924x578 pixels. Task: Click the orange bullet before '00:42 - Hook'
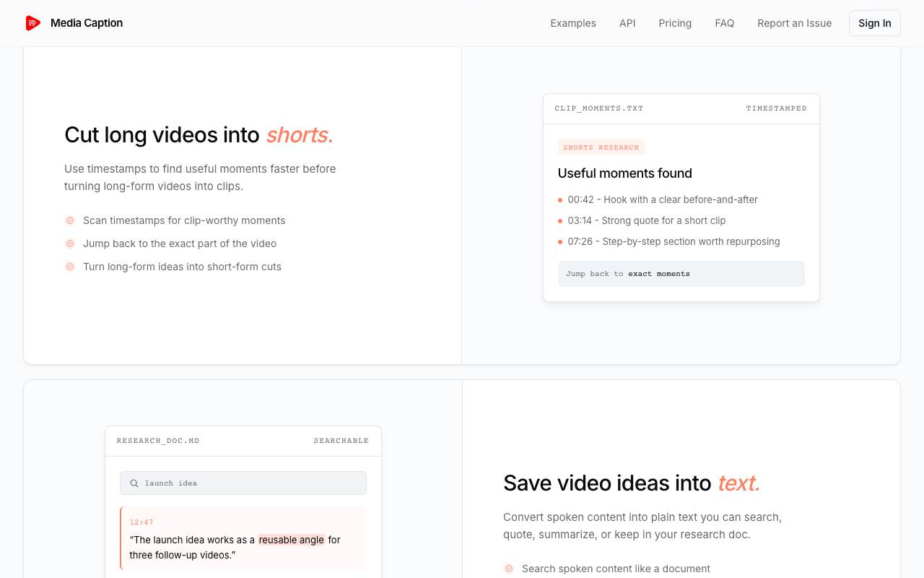[560, 200]
